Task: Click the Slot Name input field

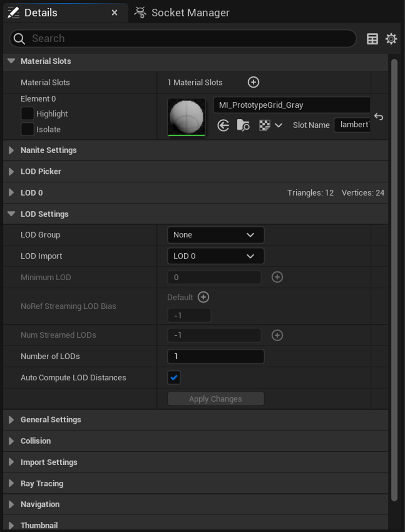Action: pyautogui.click(x=352, y=125)
